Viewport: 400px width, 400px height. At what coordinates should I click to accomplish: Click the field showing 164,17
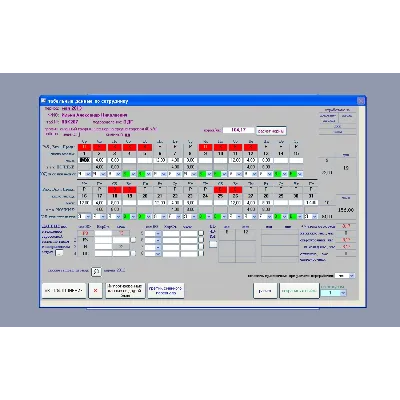(x=238, y=130)
